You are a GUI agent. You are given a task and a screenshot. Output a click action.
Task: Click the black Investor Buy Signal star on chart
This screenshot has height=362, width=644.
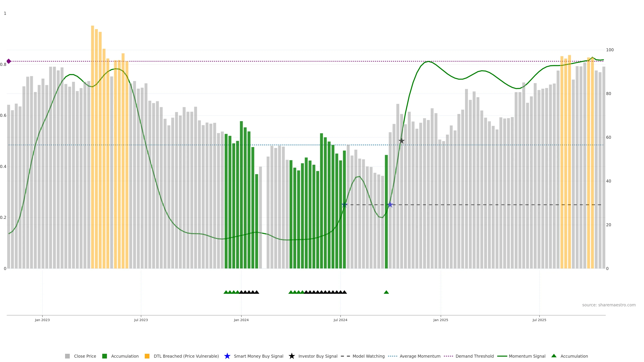[x=401, y=141]
